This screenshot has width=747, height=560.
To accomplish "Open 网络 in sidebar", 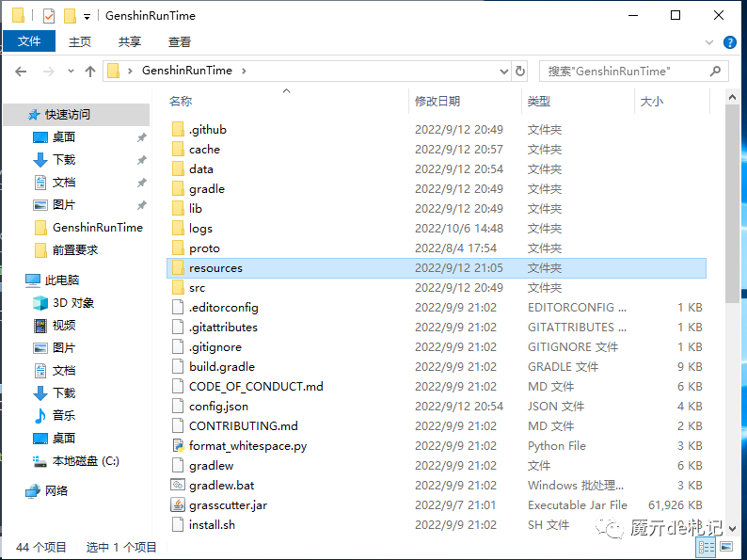I will click(x=46, y=490).
